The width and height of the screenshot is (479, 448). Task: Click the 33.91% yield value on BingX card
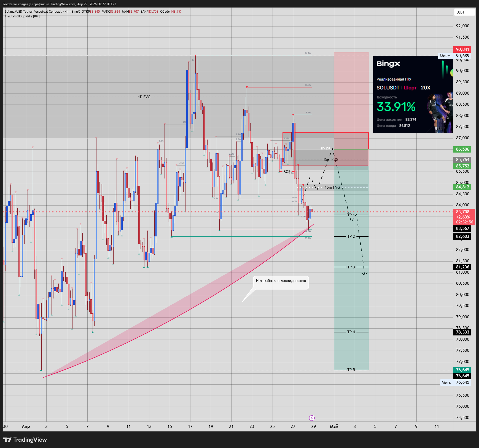pyautogui.click(x=396, y=107)
